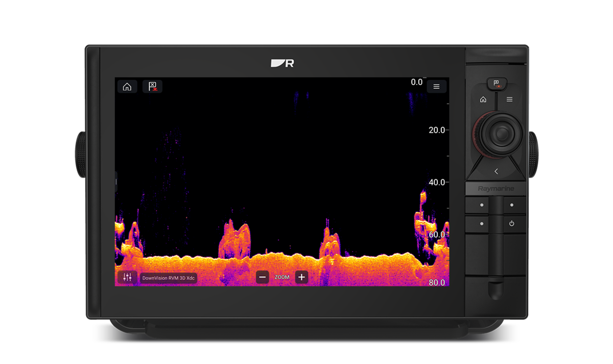Click the 0.0 depth scale value
Viewport: 613px width, 364px height.
(417, 82)
